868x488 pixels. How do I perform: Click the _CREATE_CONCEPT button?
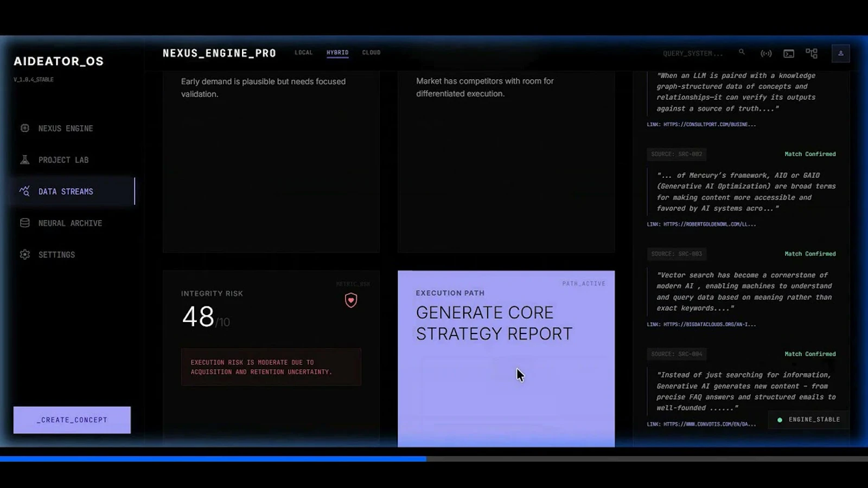click(72, 420)
